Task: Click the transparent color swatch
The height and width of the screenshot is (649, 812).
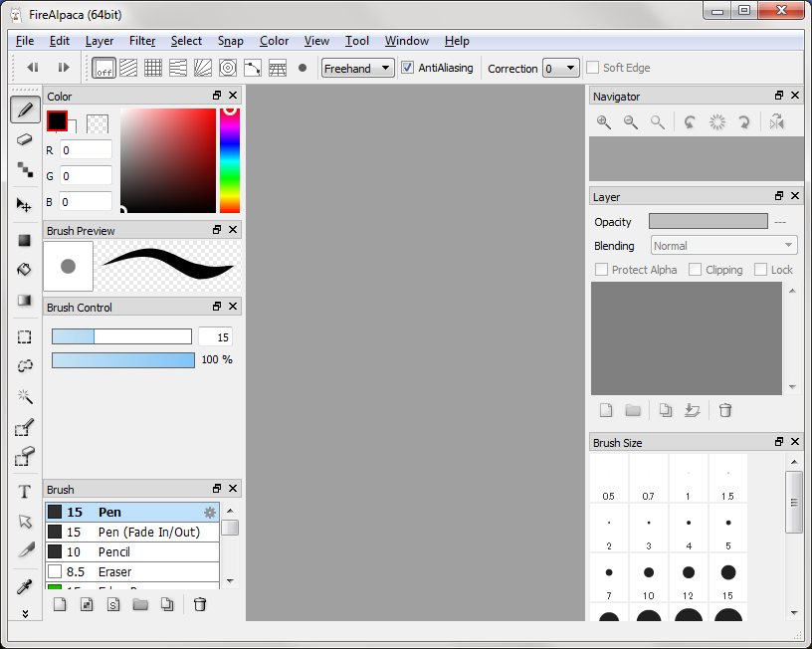Action: coord(98,124)
